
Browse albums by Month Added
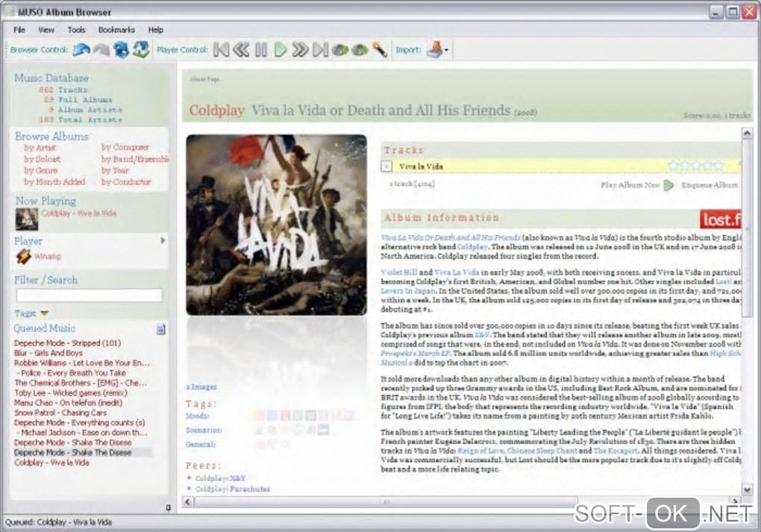tap(54, 182)
